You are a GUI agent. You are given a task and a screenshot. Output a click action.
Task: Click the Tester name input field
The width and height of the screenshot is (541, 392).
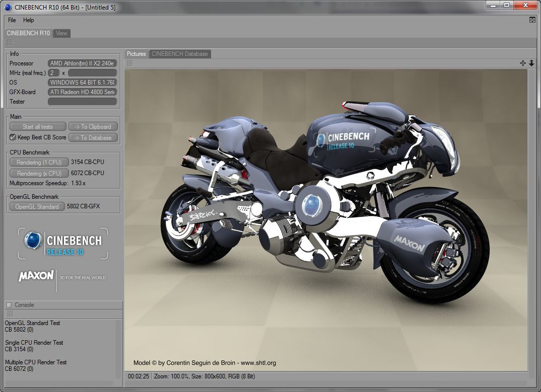[x=82, y=102]
